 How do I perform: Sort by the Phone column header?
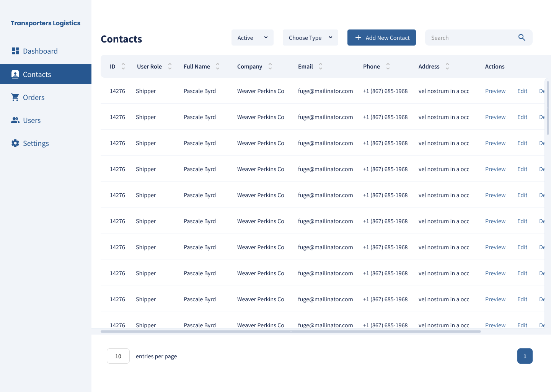388,66
